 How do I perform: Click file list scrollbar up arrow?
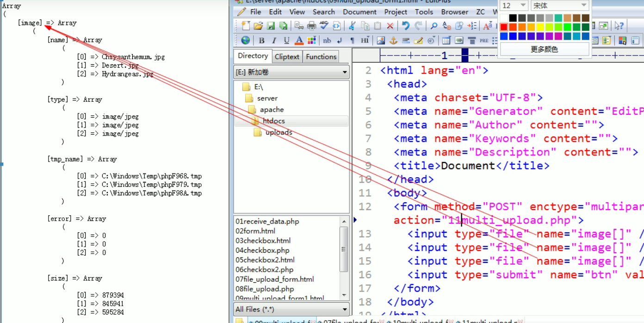click(x=344, y=222)
